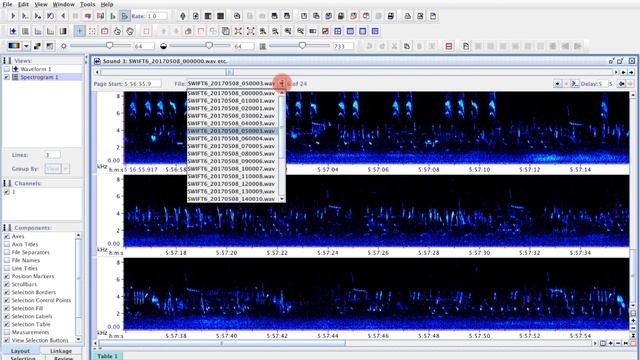Click the playback Rate input field
Image resolution: width=640 pixels, height=360 pixels.
(x=157, y=16)
